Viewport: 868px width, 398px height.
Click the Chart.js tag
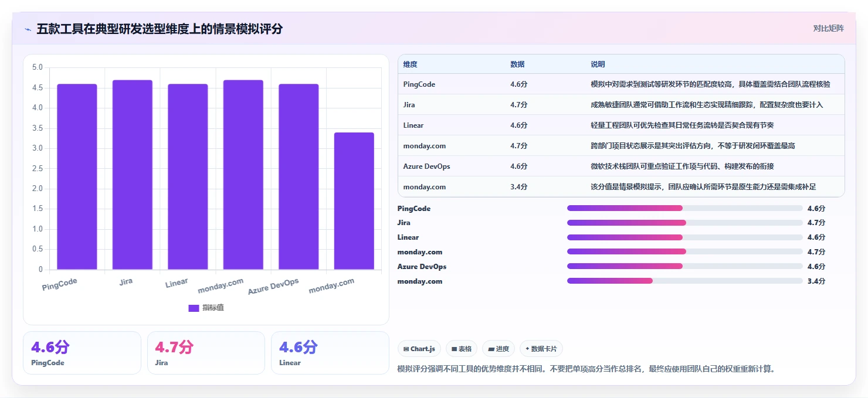coord(419,349)
